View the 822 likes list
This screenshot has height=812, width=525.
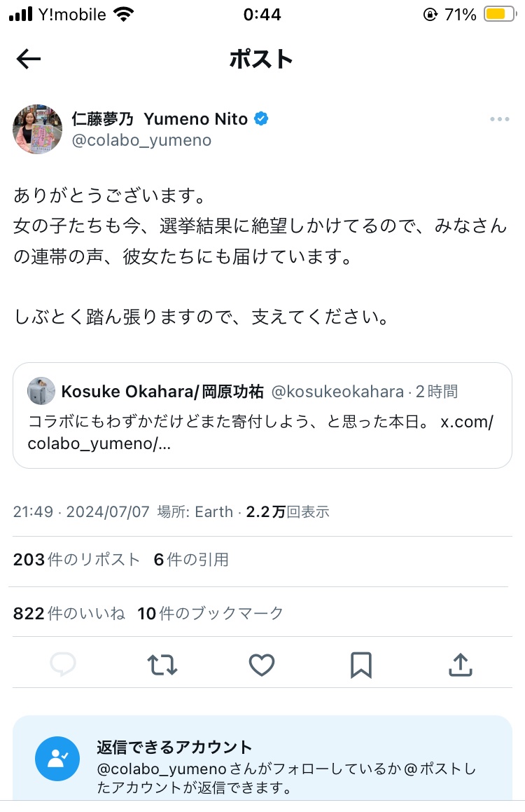pyautogui.click(x=69, y=613)
